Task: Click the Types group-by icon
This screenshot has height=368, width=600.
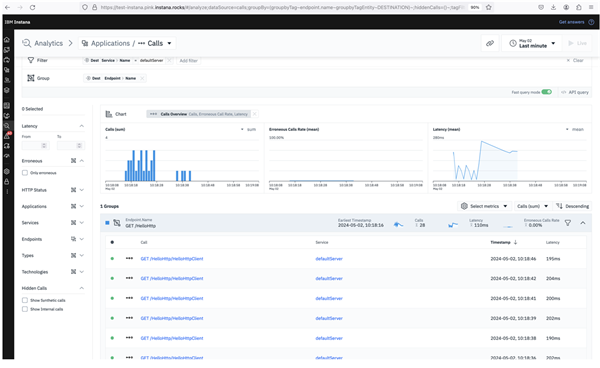Action: point(73,255)
